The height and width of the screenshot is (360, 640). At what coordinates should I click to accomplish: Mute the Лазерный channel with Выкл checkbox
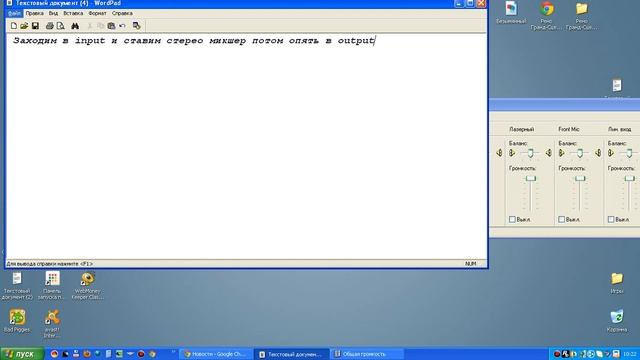(512, 219)
